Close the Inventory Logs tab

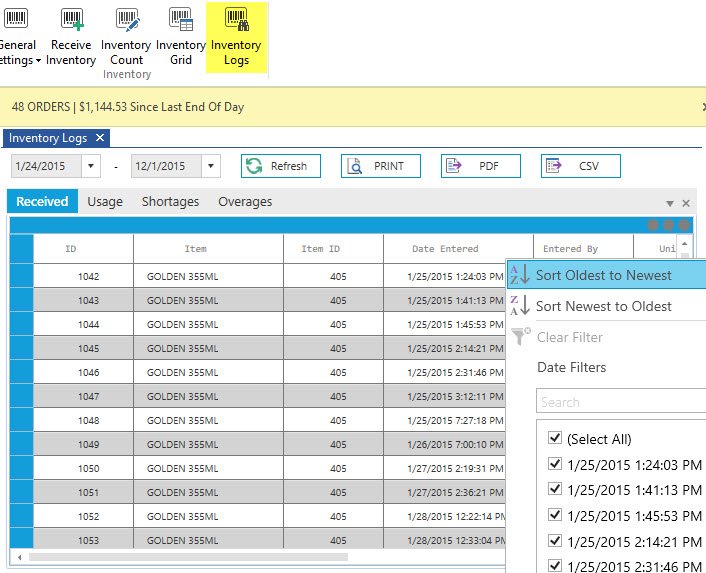[100, 138]
